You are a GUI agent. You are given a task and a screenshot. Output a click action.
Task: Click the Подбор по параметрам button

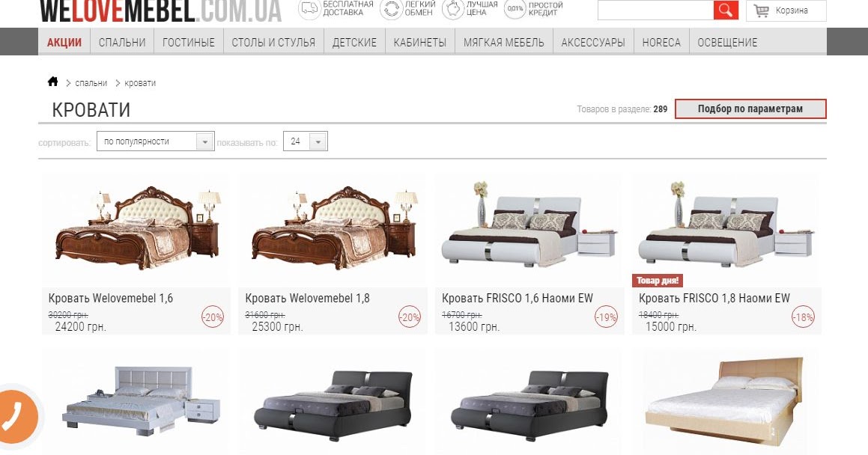pos(750,109)
